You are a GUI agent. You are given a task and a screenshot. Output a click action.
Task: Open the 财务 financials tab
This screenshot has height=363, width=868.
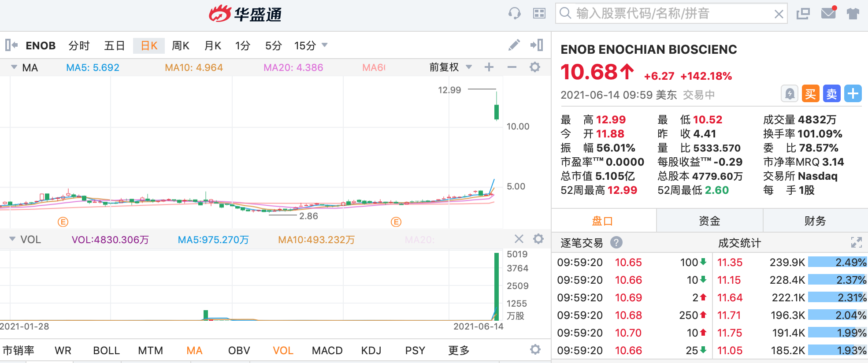click(x=816, y=221)
